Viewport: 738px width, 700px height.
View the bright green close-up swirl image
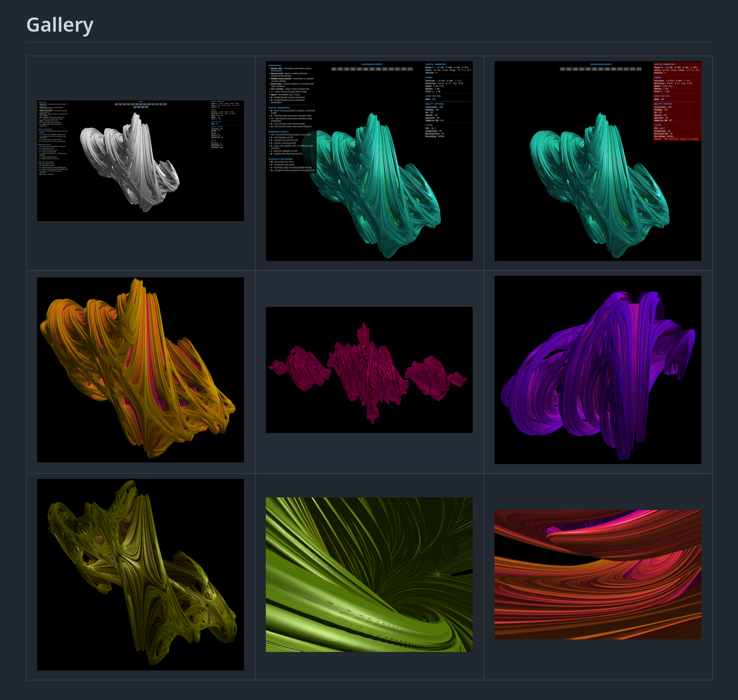point(369,574)
